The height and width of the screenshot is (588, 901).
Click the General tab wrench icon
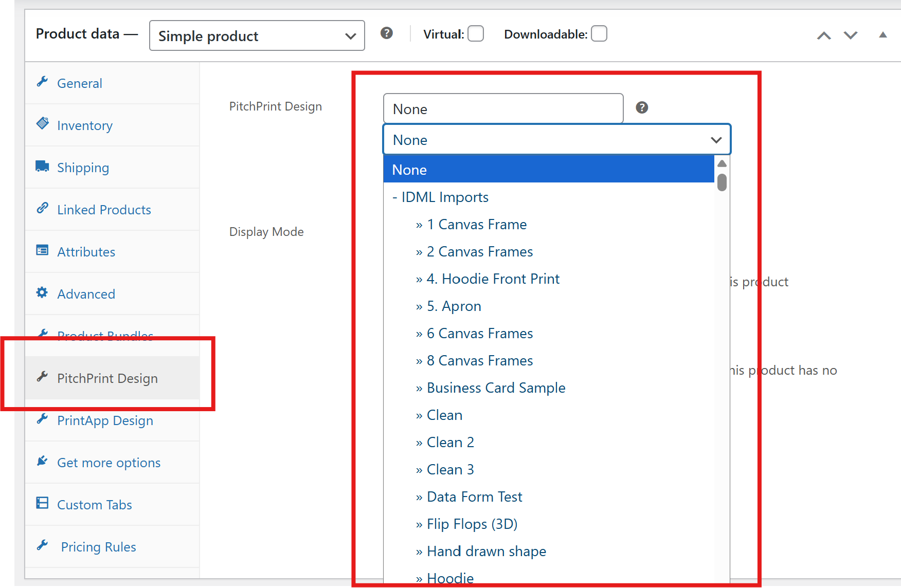(x=42, y=82)
